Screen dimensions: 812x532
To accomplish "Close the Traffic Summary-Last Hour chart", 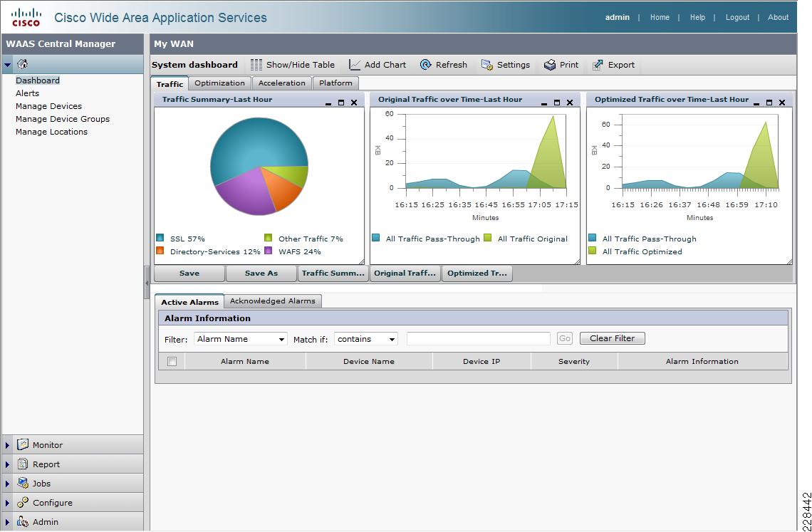I will (x=354, y=103).
